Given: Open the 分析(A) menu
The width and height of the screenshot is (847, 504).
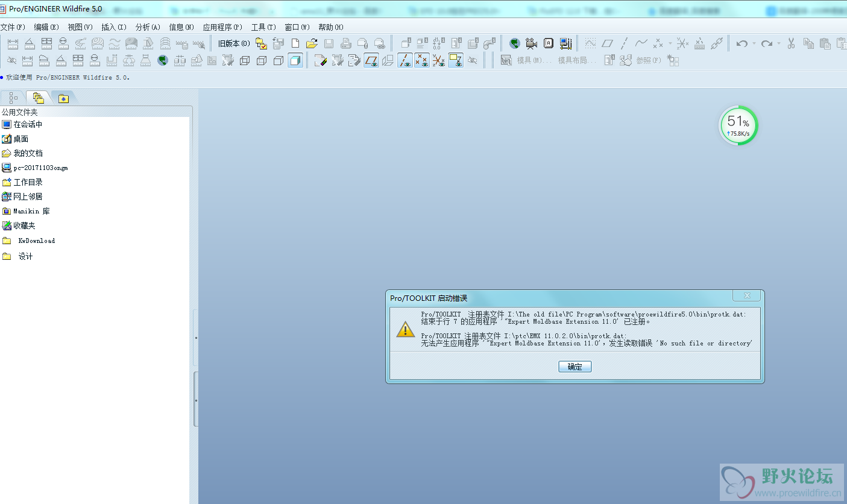Looking at the screenshot, I should (x=148, y=27).
